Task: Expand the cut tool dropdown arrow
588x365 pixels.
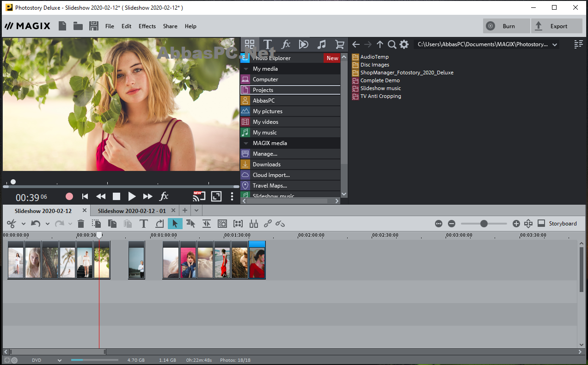Action: point(23,224)
